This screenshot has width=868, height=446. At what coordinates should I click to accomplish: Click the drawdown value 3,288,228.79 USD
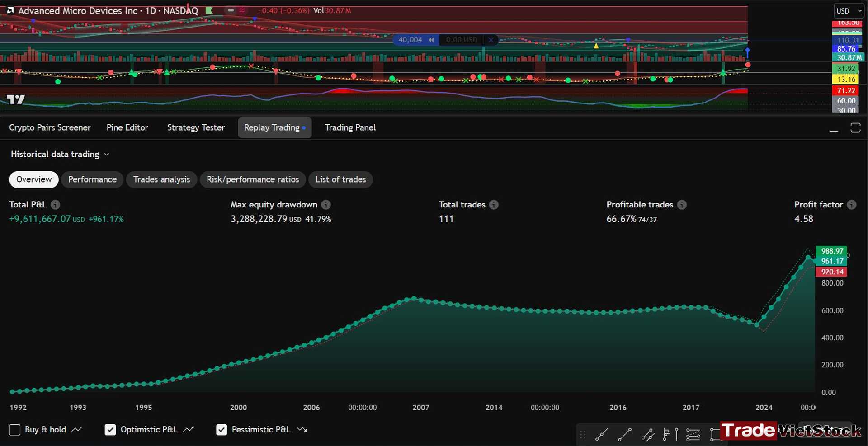pos(266,219)
